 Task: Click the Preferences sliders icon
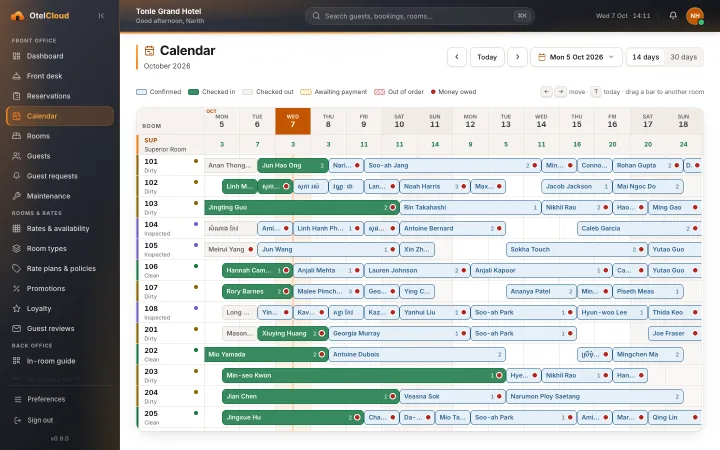pos(18,399)
